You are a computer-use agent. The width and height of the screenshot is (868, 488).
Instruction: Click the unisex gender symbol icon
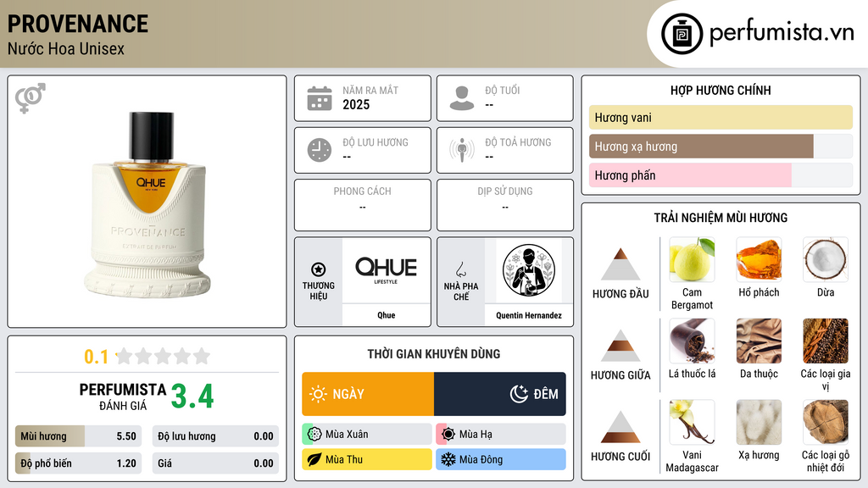31,98
